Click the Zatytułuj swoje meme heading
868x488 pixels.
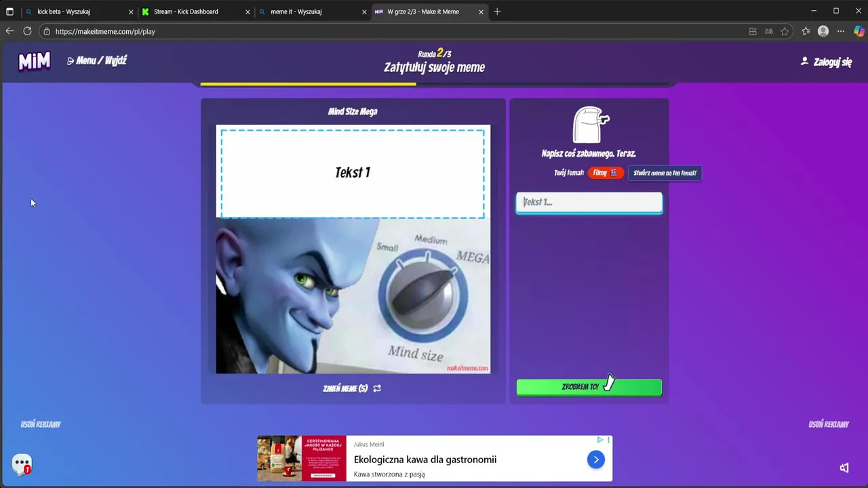pyautogui.click(x=435, y=67)
